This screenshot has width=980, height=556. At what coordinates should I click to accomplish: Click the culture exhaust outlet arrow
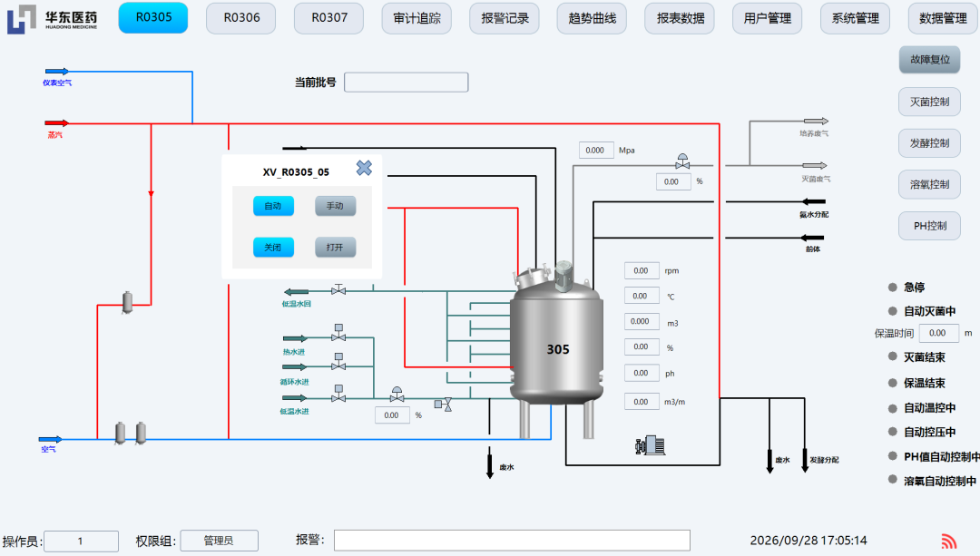pos(816,122)
